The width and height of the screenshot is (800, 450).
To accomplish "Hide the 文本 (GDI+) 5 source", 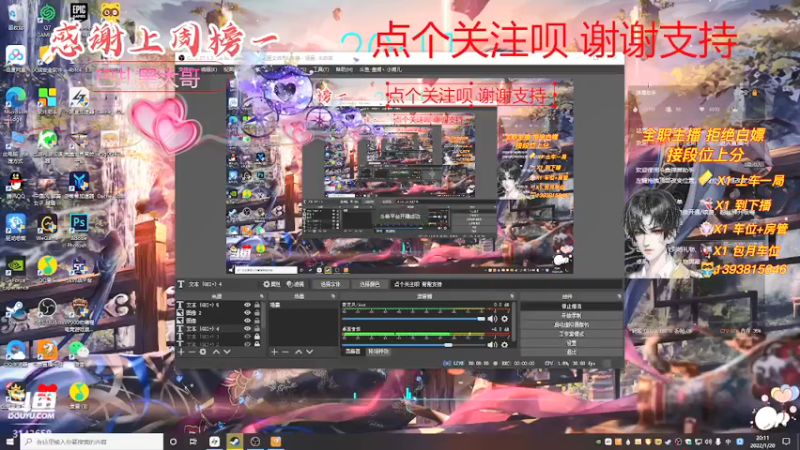I will (x=247, y=305).
